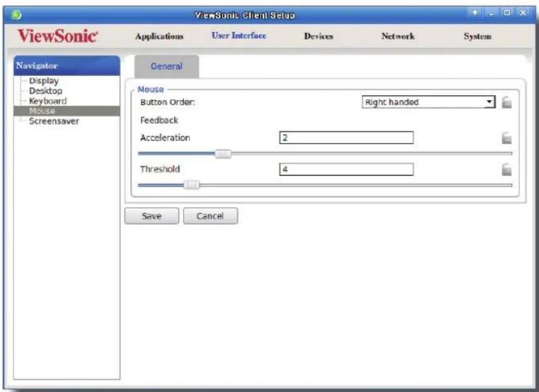The image size is (539, 392).
Task: Click the Threshold slider handle
Action: pos(191,185)
